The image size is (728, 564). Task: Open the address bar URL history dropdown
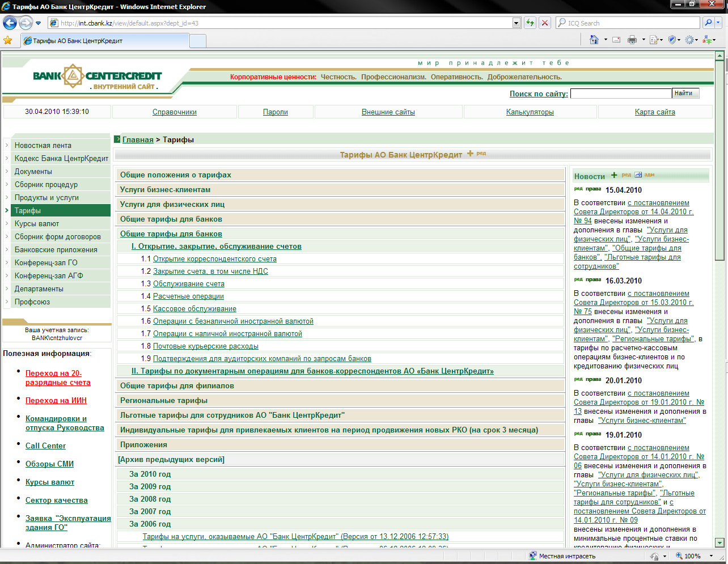517,23
